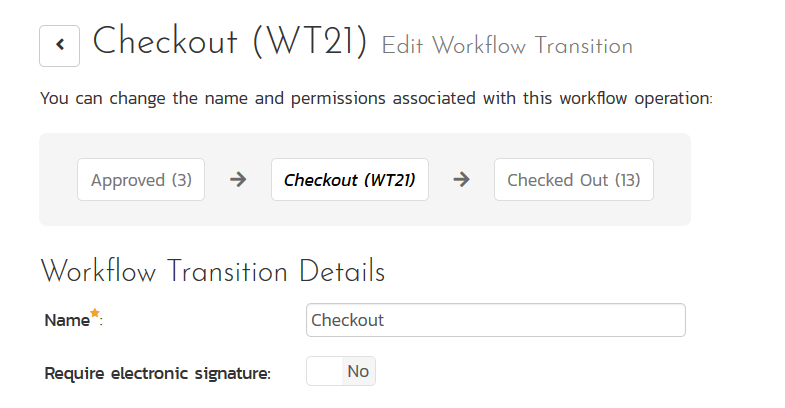Click the No label on the signature toggle
The image size is (785, 408).
pos(358,372)
